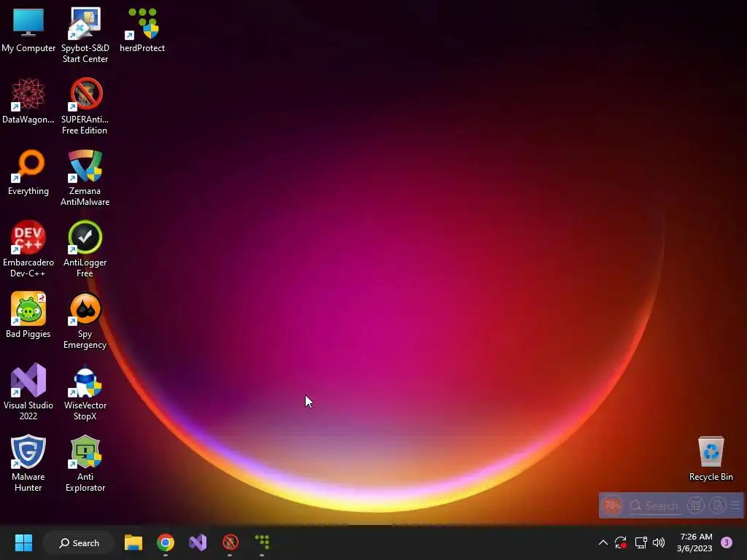Open herdProtect desktop shortcut
The width and height of the screenshot is (747, 560).
(x=142, y=30)
